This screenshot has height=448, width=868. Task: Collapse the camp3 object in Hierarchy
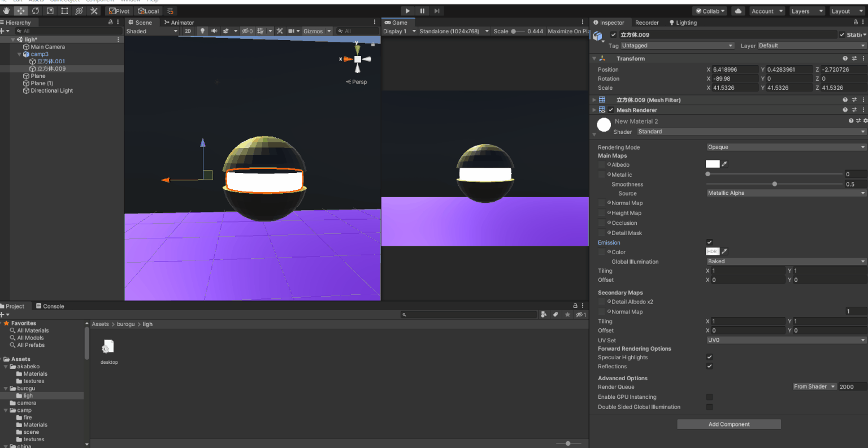tap(19, 54)
